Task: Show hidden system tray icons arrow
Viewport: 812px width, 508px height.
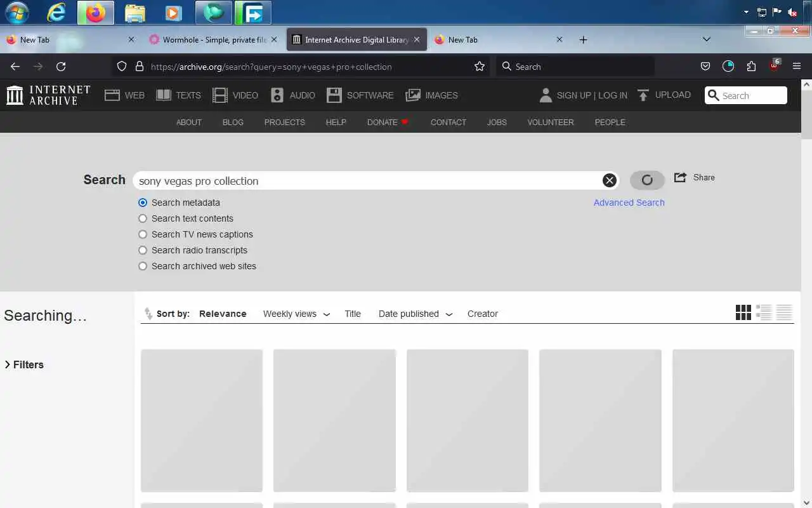Action: point(746,12)
